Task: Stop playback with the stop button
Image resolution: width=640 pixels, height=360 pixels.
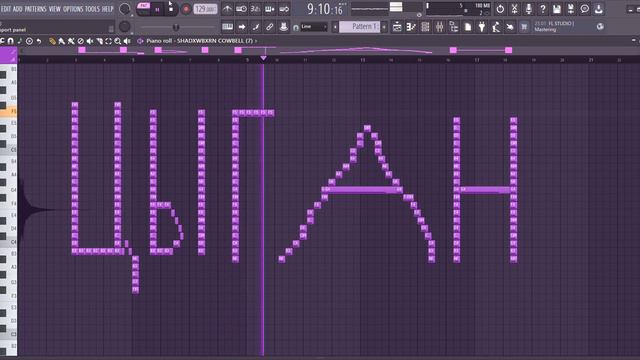Action: [x=171, y=9]
